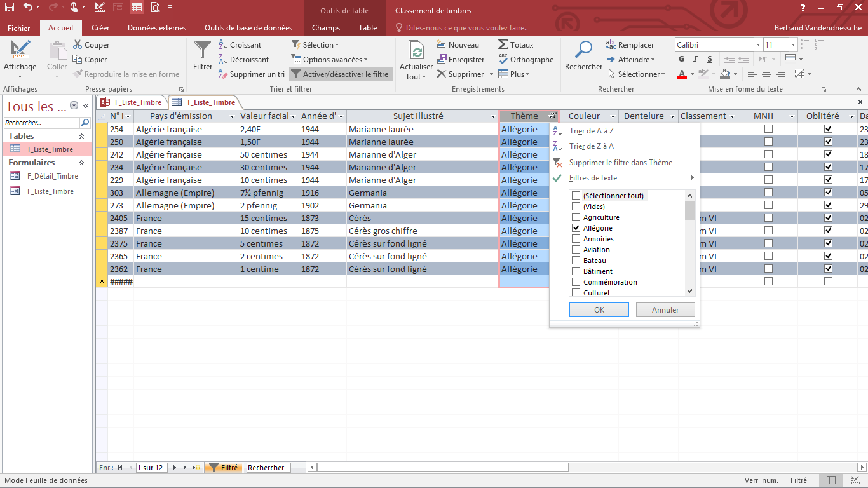
Task: Click Actualiser tout icon
Action: pos(416,51)
